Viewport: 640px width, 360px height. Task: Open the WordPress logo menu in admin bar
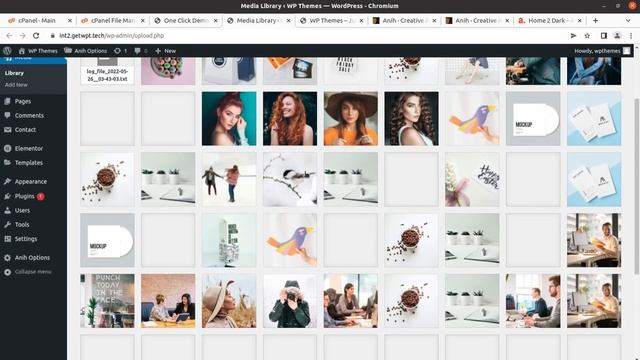pyautogui.click(x=7, y=51)
